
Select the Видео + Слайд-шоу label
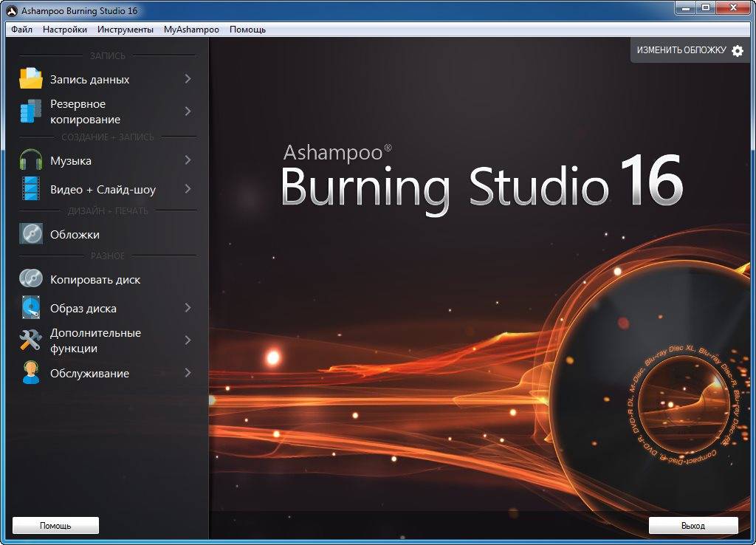pyautogui.click(x=103, y=190)
